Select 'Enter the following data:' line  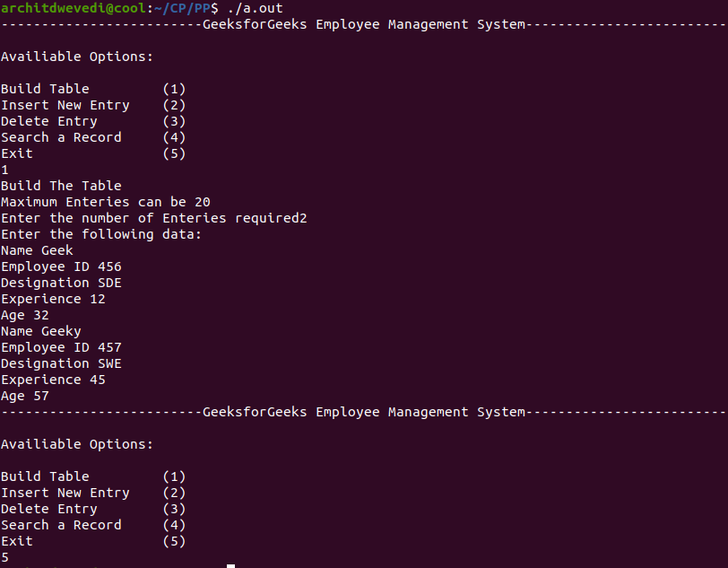click(x=101, y=234)
